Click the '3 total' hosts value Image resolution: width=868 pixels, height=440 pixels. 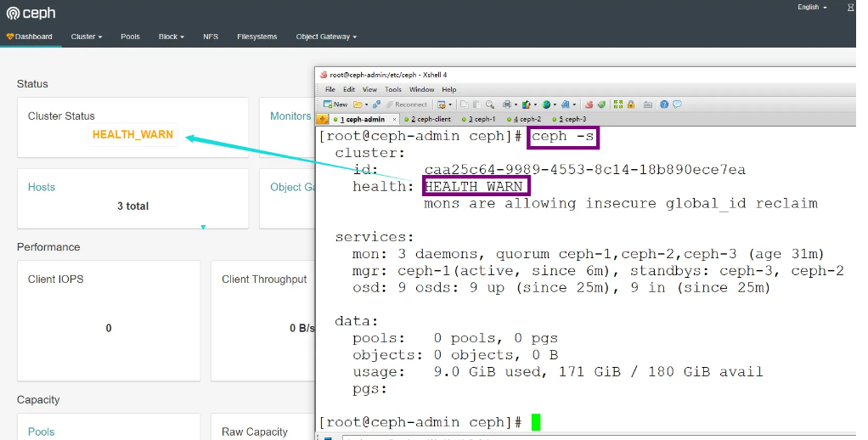tap(132, 206)
